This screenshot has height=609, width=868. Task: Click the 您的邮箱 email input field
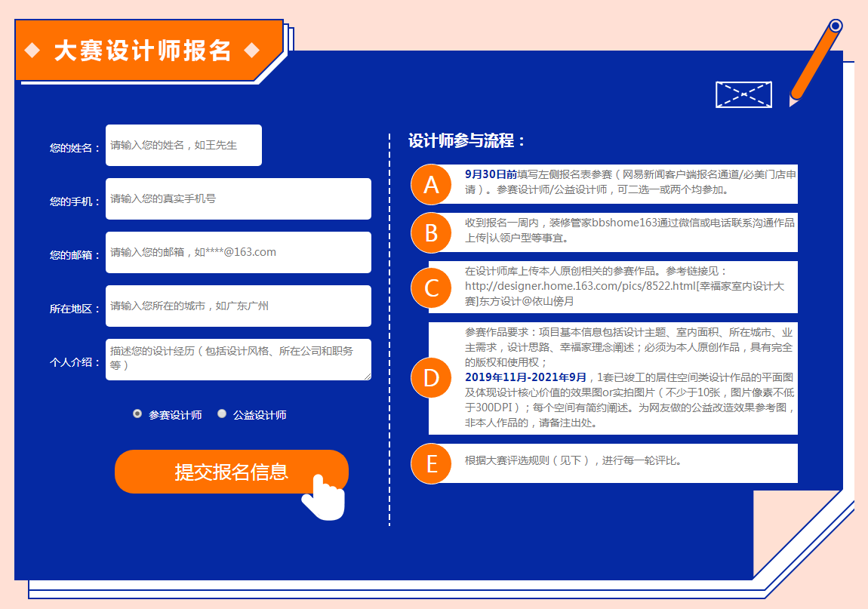[x=238, y=252]
